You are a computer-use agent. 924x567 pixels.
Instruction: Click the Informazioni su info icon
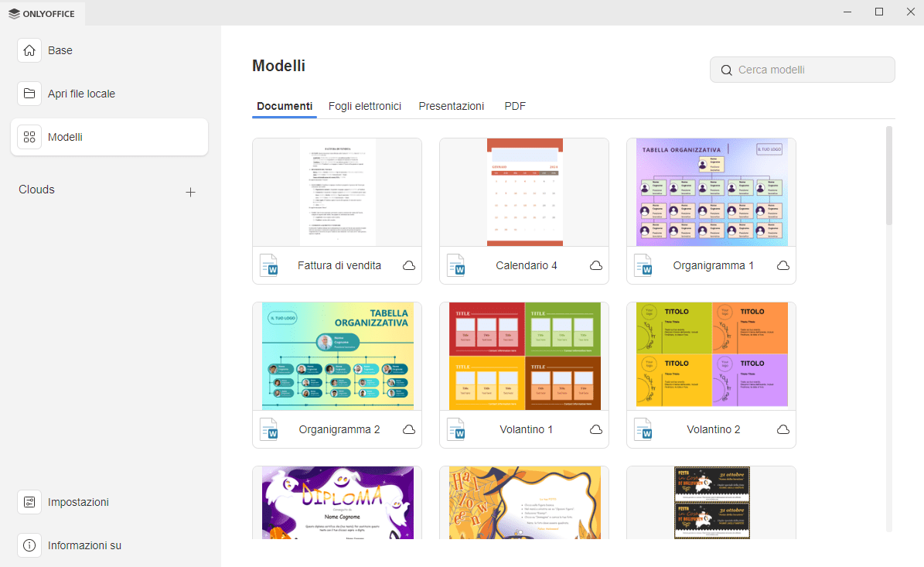(x=29, y=545)
